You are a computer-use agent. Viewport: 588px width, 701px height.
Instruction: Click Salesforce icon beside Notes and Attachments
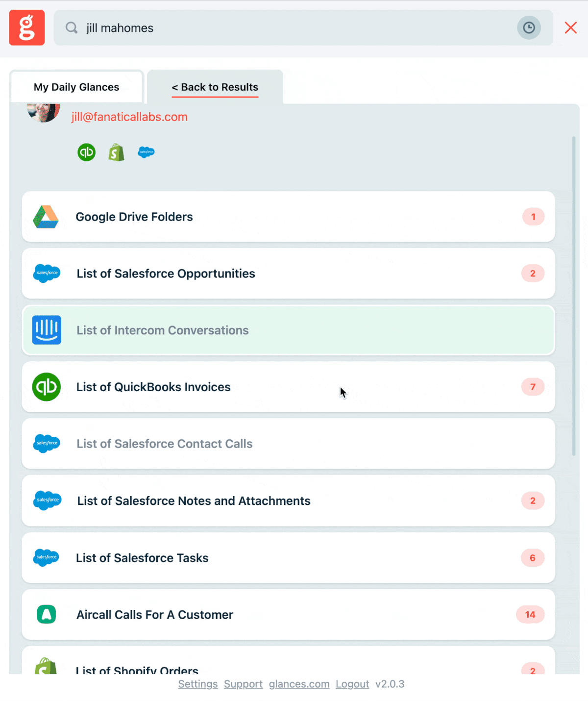click(x=47, y=500)
